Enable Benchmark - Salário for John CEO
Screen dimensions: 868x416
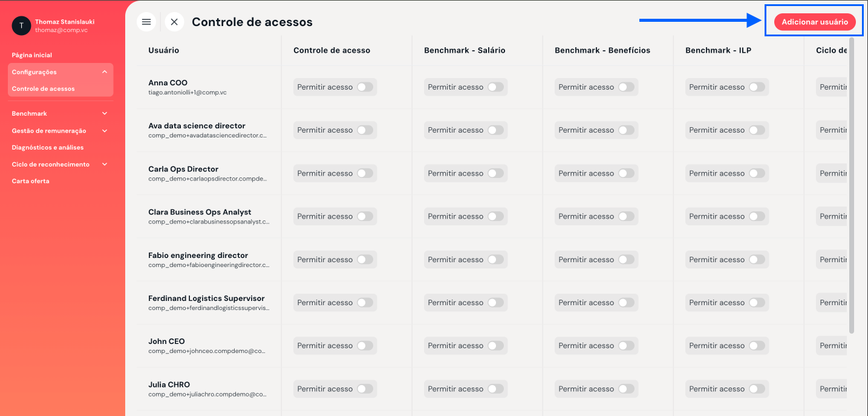coord(495,346)
